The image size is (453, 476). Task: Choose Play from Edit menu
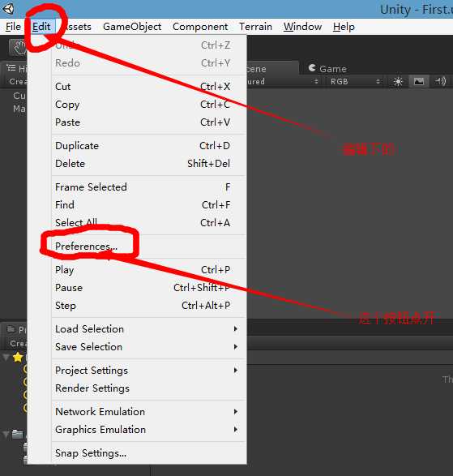(x=148, y=269)
